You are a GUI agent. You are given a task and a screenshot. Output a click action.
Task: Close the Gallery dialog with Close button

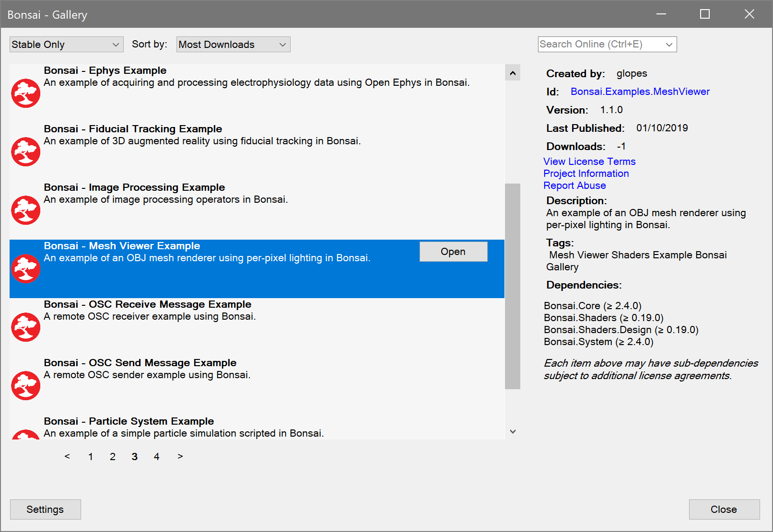724,509
